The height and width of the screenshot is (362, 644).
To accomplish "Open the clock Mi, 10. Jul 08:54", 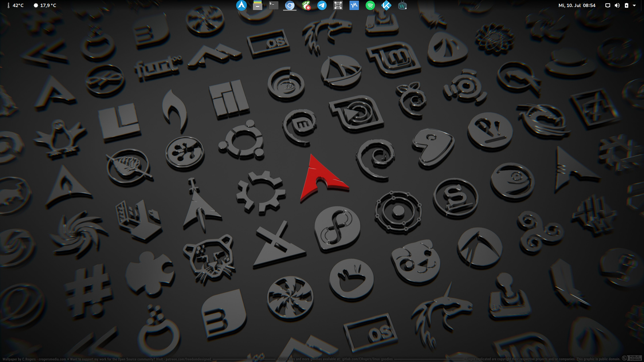I will (x=577, y=5).
